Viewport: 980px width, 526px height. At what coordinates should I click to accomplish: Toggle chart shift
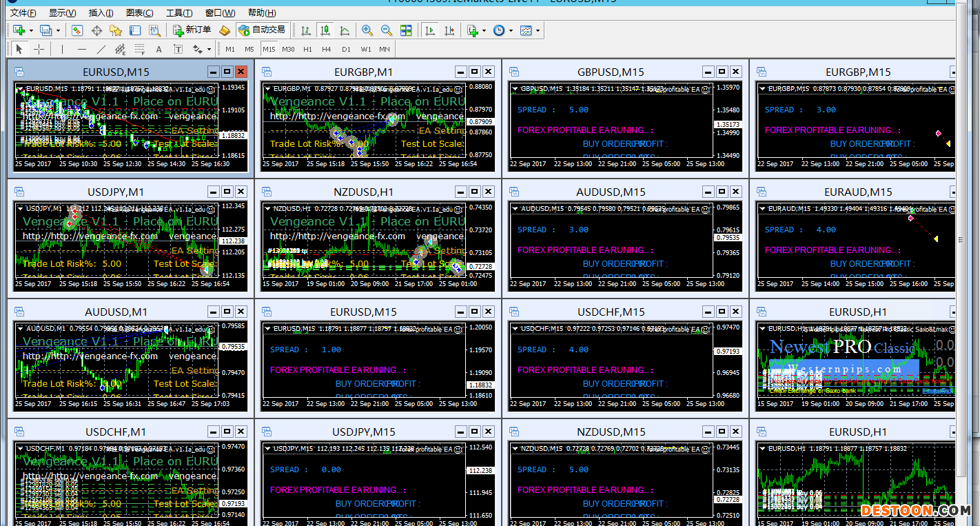coord(449,30)
